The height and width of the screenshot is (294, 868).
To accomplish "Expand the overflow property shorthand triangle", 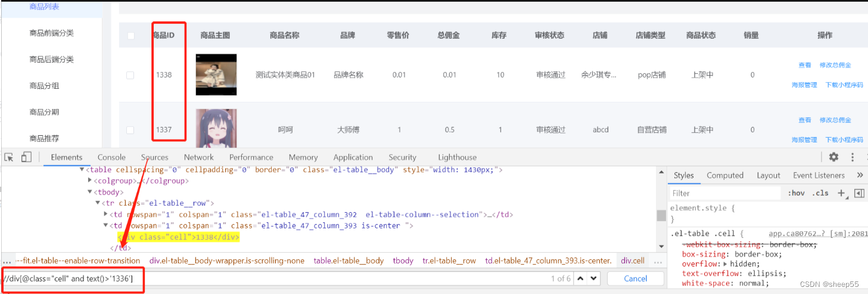I will (x=725, y=264).
